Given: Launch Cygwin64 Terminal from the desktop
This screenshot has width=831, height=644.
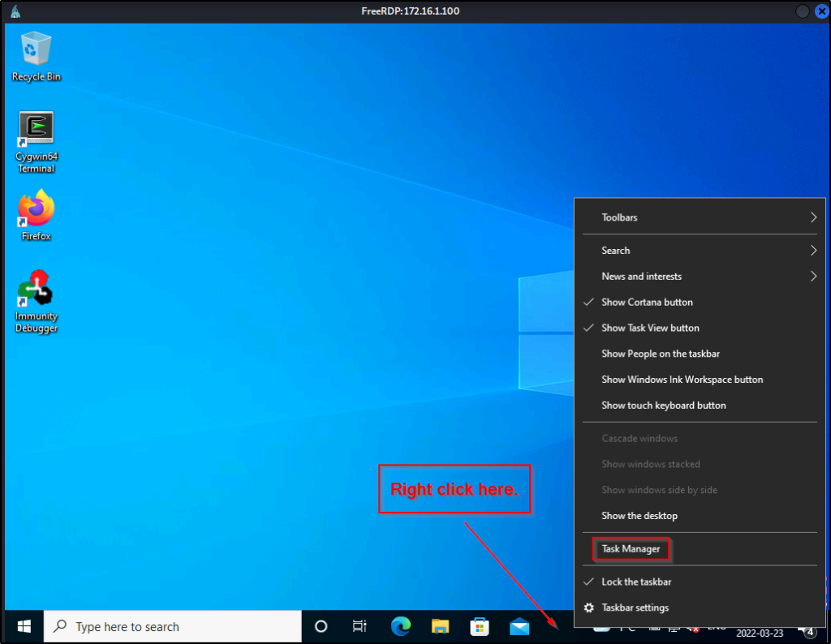Looking at the screenshot, I should pyautogui.click(x=37, y=130).
